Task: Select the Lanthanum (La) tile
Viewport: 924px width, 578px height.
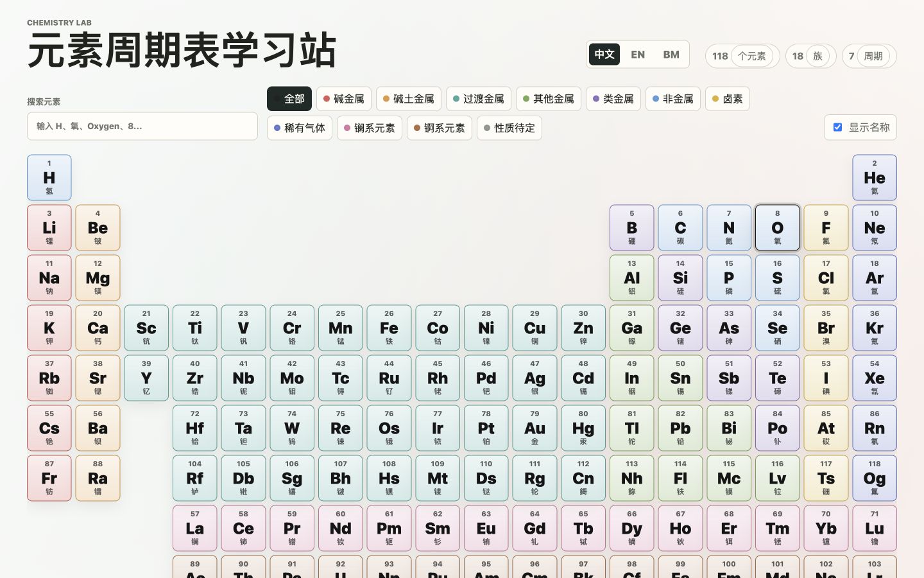Action: pos(195,528)
